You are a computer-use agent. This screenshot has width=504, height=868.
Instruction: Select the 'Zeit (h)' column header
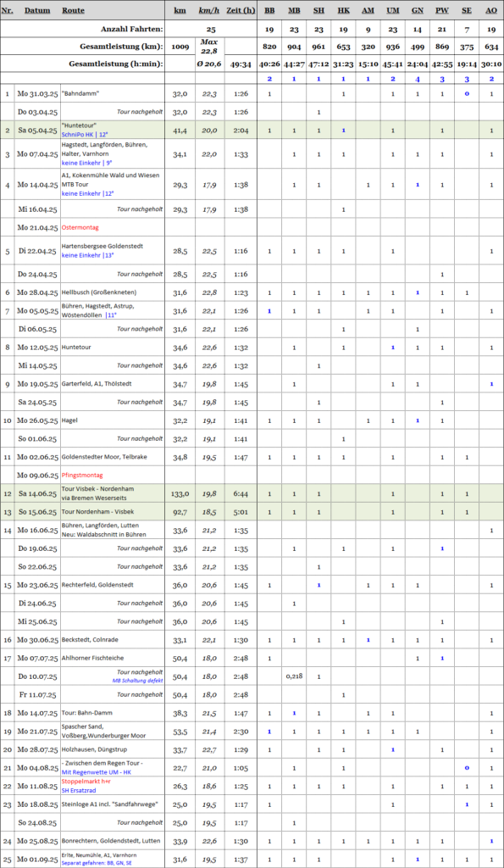tap(241, 10)
